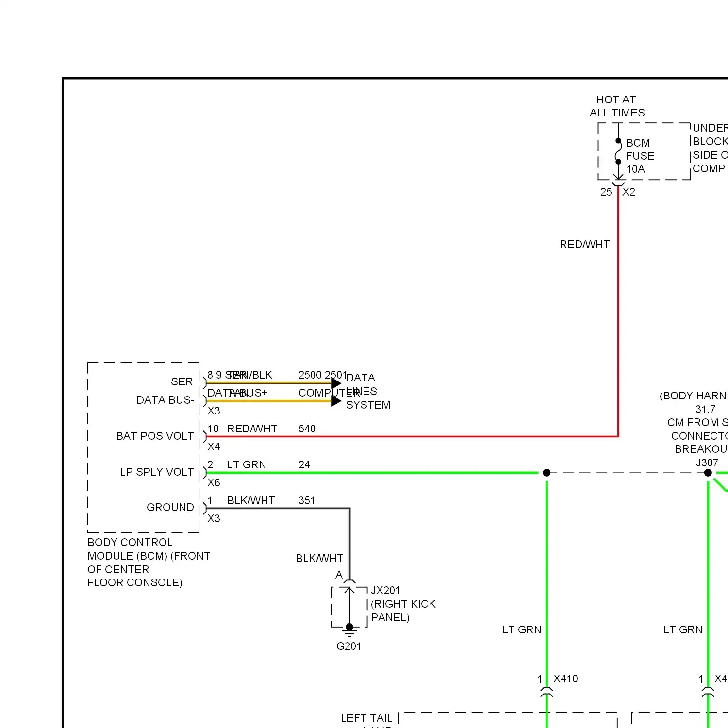The image size is (728, 728).
Task: Select the LP SPLY VOLT label
Action: tap(157, 472)
